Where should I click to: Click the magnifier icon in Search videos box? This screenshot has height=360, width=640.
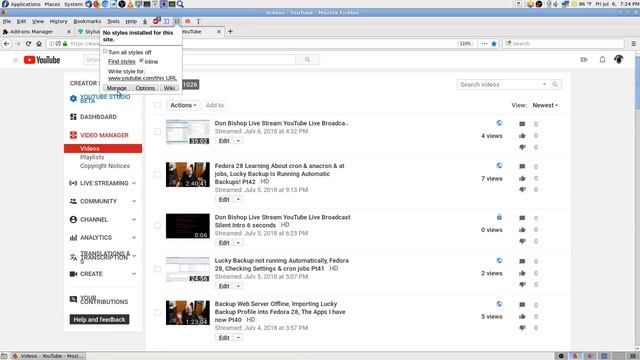555,84
